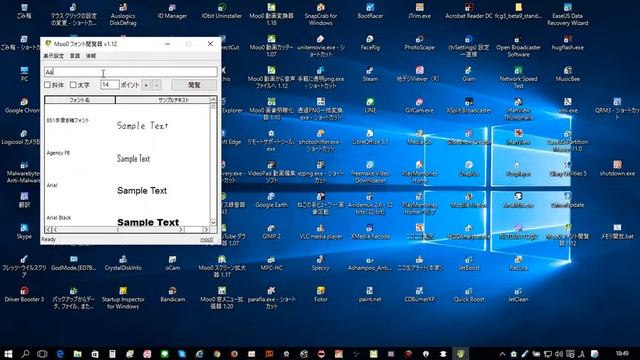Click the フォント名 column header

(x=80, y=100)
